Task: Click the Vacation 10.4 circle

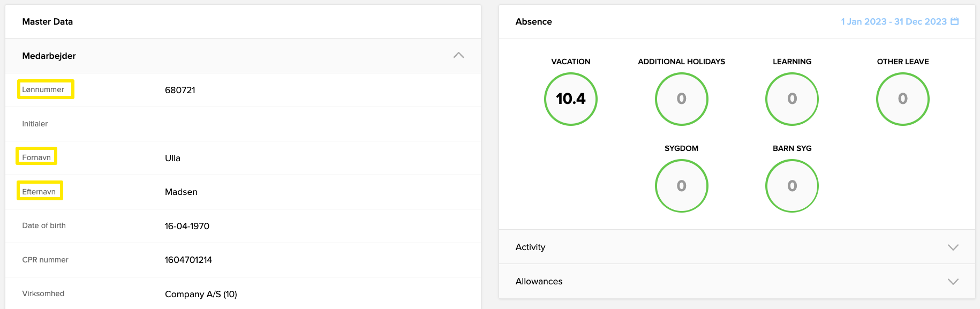Action: pyautogui.click(x=570, y=99)
